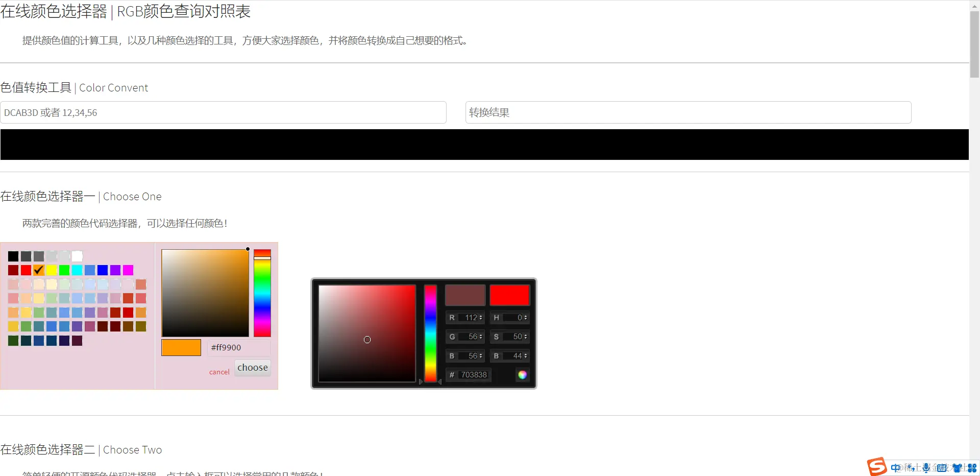Screen dimensions: 980x476
Task: Pick the black swatch in palette
Action: 13,256
